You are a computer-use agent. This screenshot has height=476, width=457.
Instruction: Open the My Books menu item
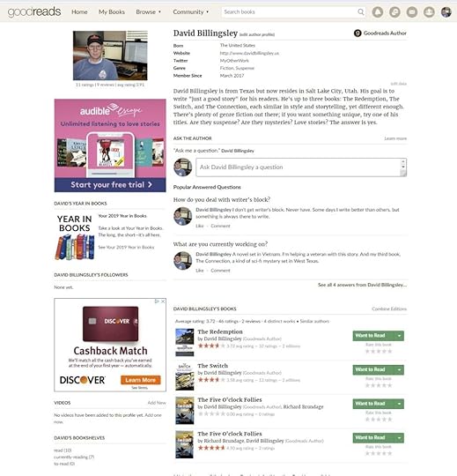pyautogui.click(x=112, y=11)
